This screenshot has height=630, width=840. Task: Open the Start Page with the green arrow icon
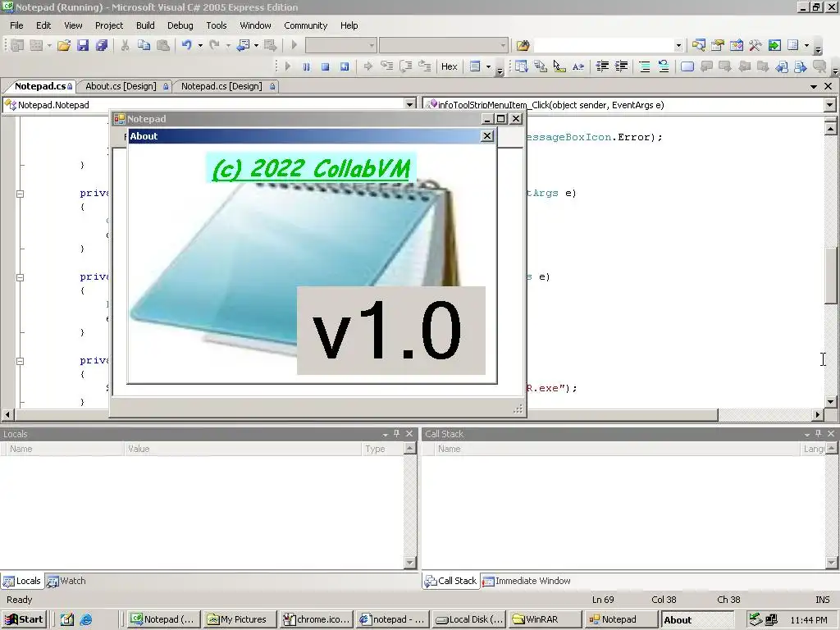click(774, 46)
